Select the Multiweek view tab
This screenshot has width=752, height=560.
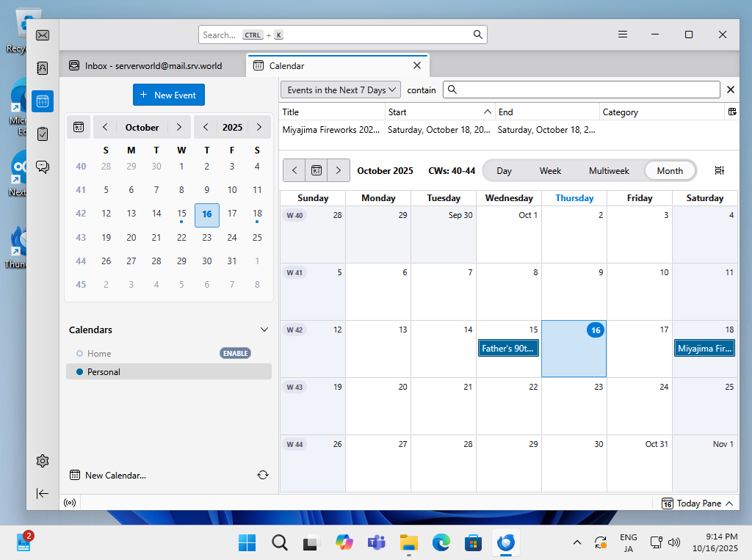coord(609,170)
